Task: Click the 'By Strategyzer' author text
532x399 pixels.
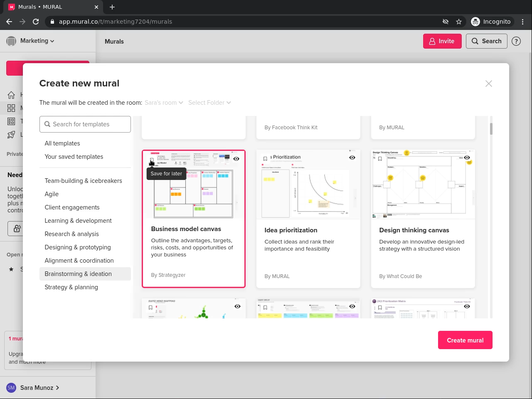Action: (168, 275)
